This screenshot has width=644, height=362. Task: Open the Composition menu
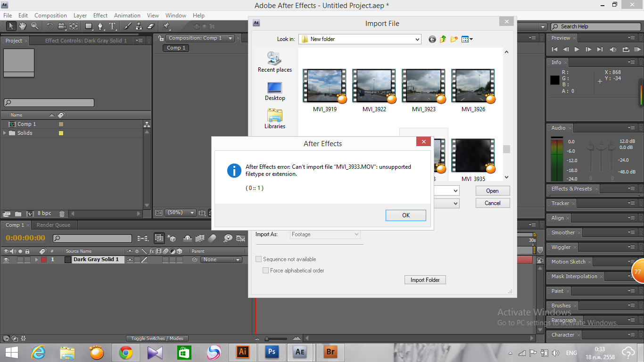point(51,16)
